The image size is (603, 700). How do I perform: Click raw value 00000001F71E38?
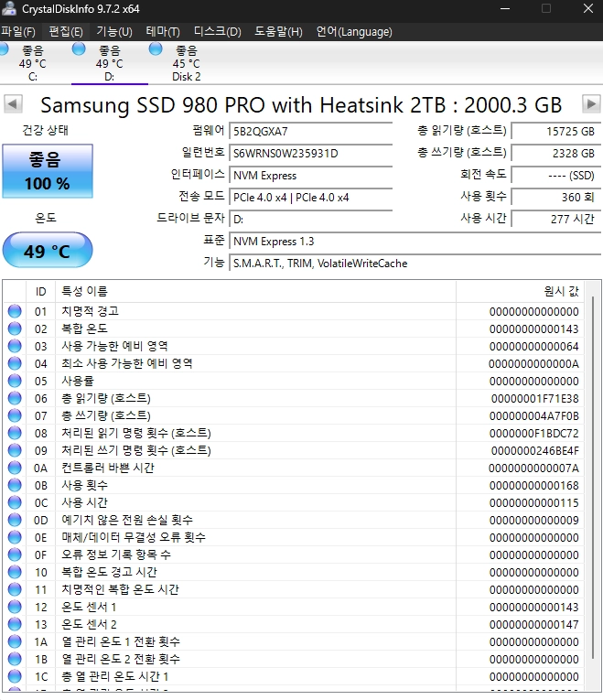[534, 399]
